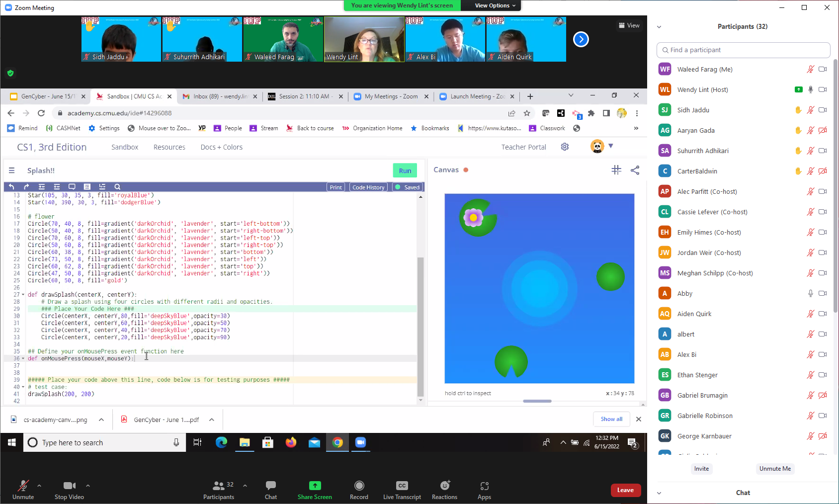
Task: Click the participants list scrollbar
Action: 836,186
